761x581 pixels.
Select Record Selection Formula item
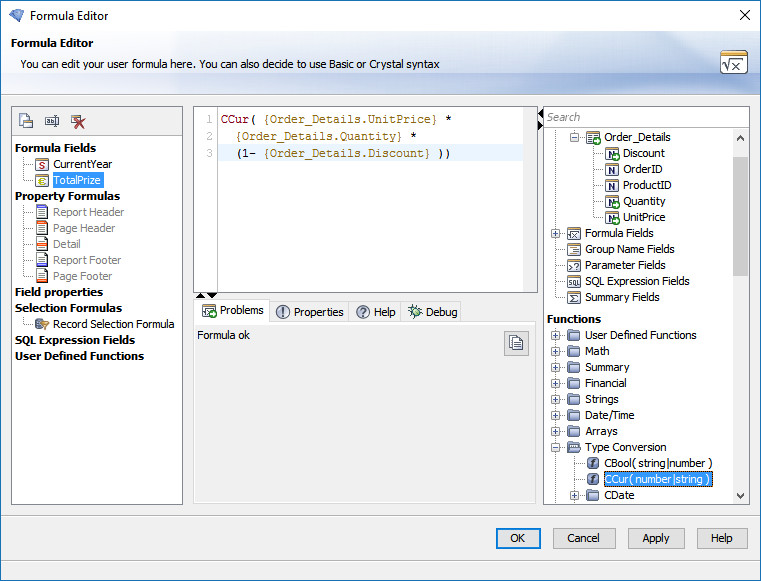click(113, 324)
